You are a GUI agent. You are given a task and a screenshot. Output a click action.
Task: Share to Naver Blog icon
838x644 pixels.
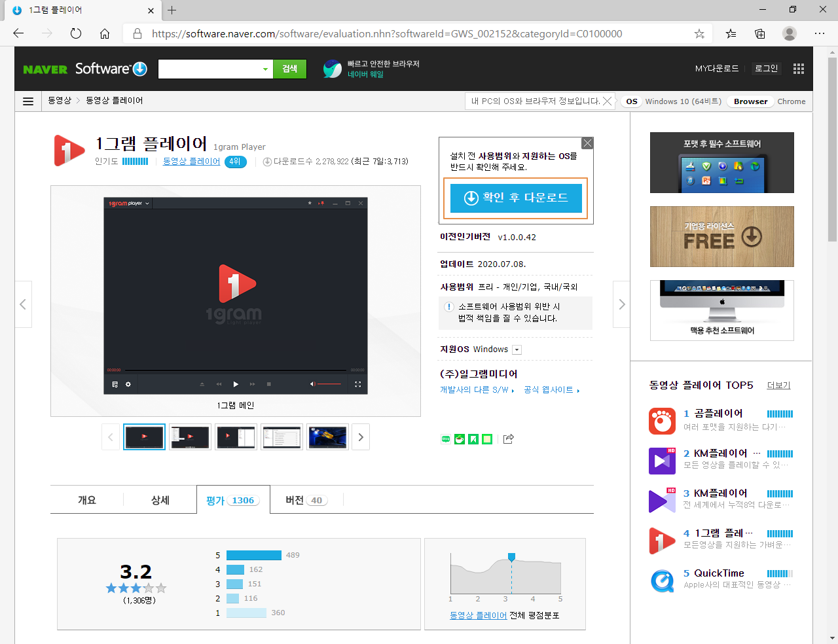tap(446, 439)
